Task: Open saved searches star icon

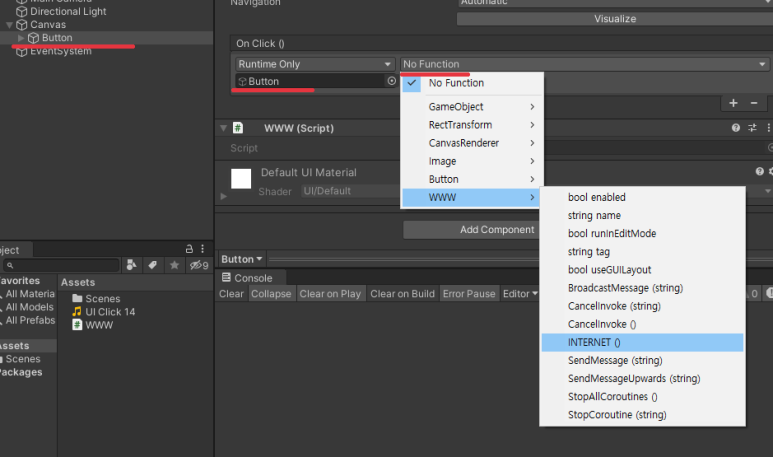Action: pyautogui.click(x=174, y=265)
